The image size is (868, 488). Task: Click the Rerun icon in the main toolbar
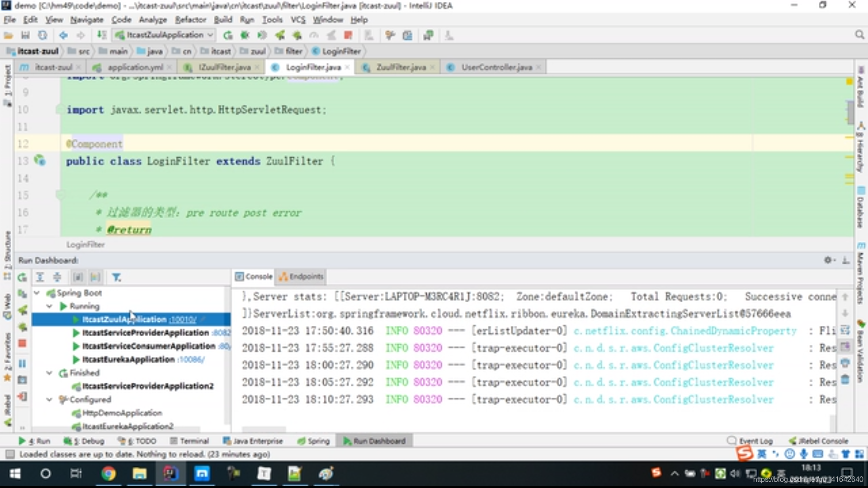pos(228,35)
